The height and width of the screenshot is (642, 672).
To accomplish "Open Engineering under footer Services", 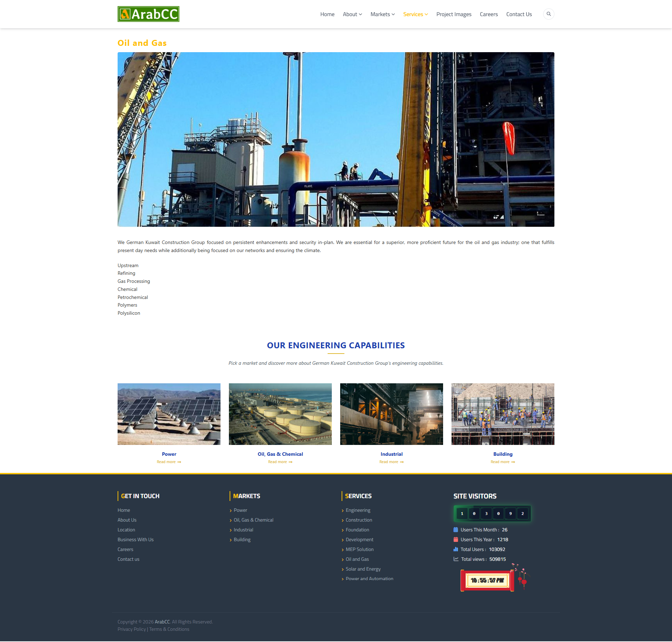I will click(358, 510).
